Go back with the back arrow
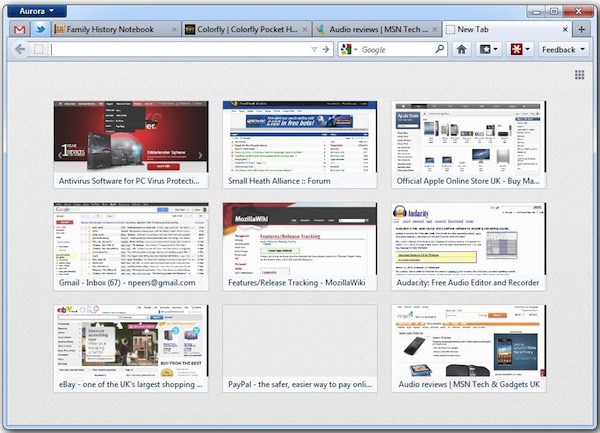The image size is (600, 433). pos(20,49)
